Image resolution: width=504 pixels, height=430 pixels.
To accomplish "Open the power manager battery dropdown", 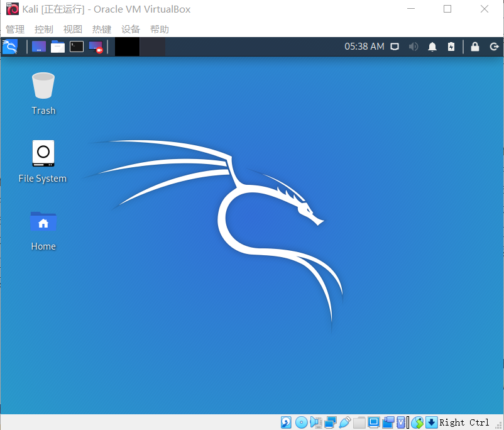I will [x=451, y=46].
